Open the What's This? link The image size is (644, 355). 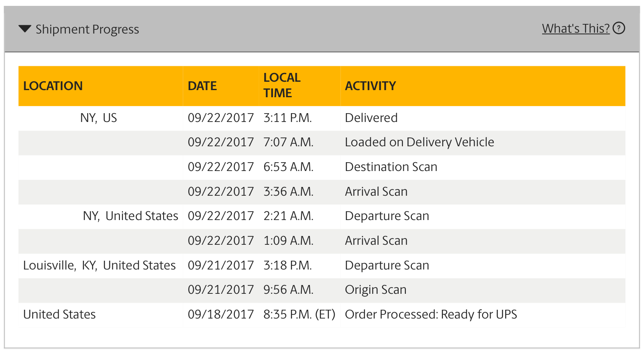pyautogui.click(x=576, y=29)
